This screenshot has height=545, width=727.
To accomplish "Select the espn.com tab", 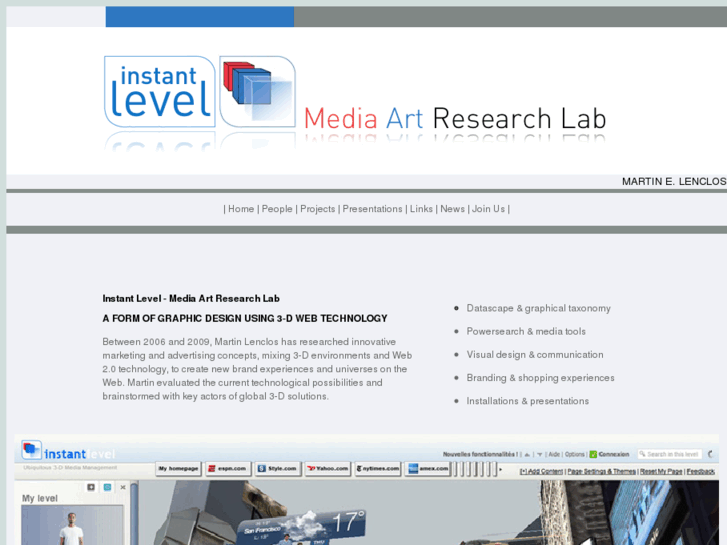I will pyautogui.click(x=229, y=468).
